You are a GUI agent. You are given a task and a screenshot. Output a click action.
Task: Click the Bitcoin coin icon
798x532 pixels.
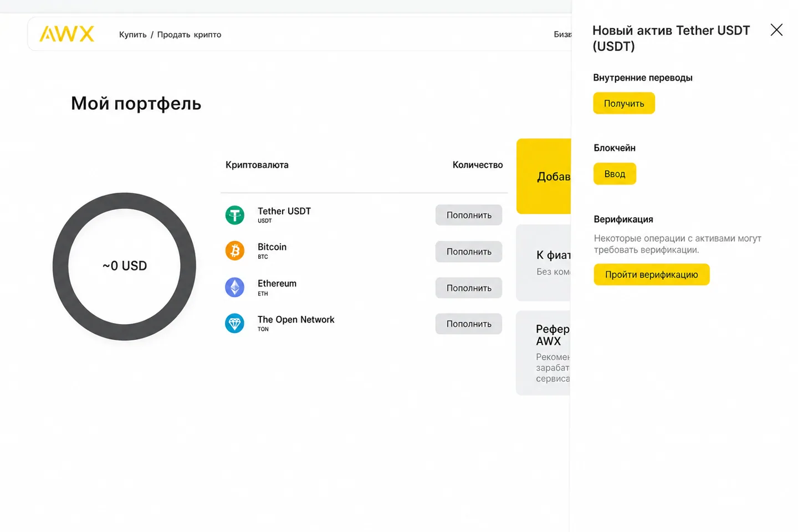tap(234, 251)
